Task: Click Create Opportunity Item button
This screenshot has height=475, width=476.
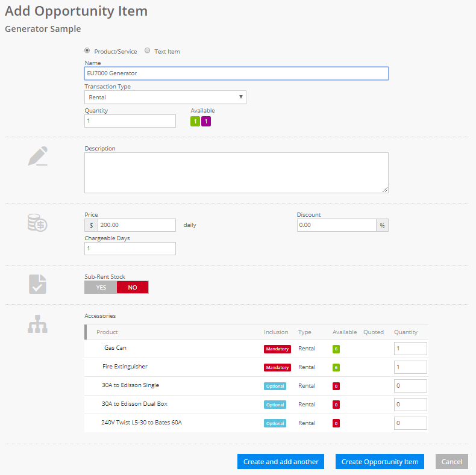Action: [x=380, y=462]
